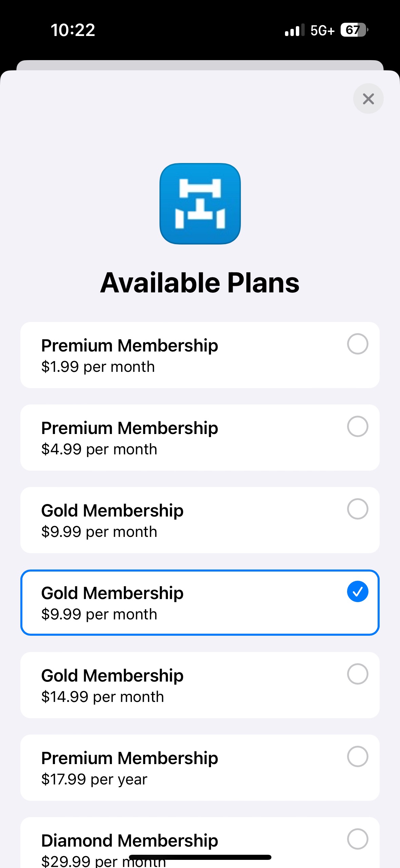Tap the Diamond Membership plan title
This screenshot has width=400, height=868.
pos(130,841)
